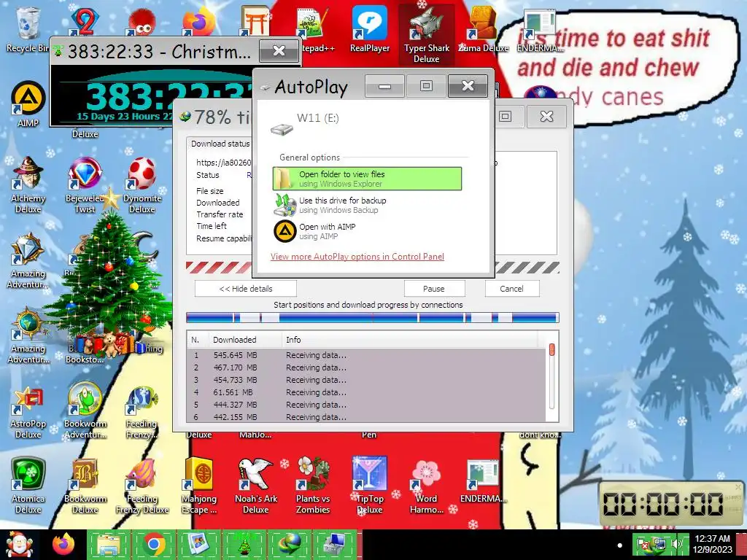Select connection row with 442.155 MB
This screenshot has height=560, width=747.
tap(367, 416)
